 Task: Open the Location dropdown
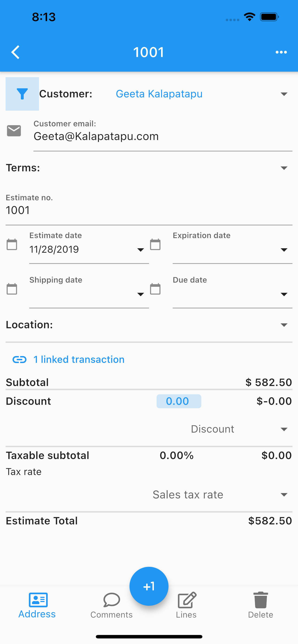click(149, 325)
